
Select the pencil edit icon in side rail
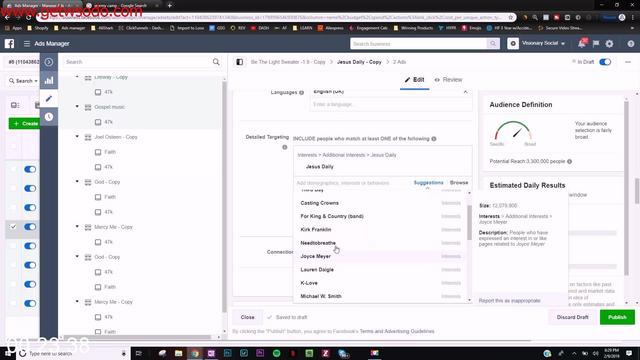click(49, 98)
